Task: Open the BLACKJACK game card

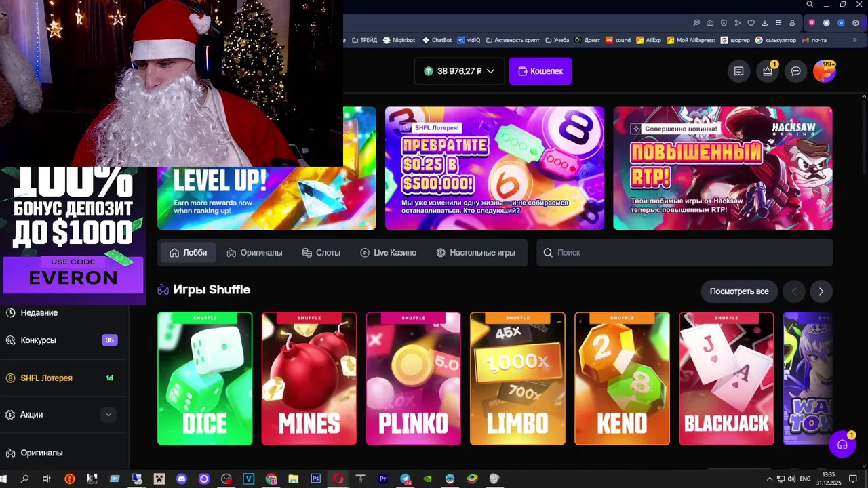Action: click(x=726, y=379)
